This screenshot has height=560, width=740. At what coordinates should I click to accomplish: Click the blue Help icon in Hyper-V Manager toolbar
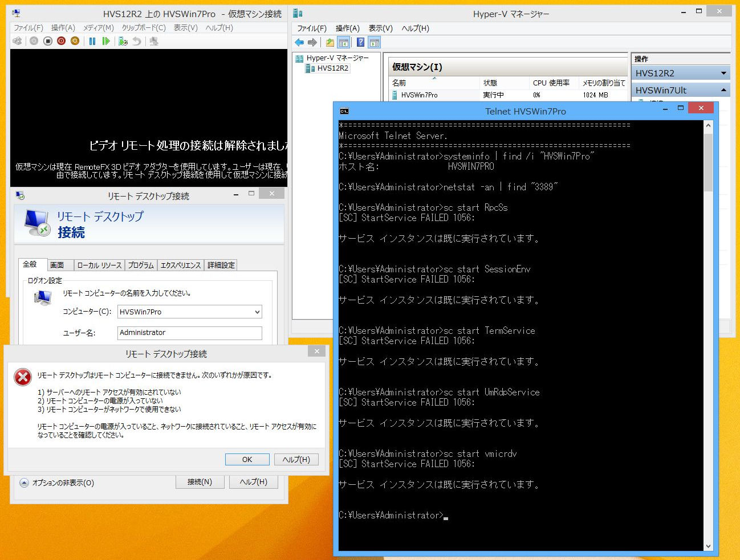pyautogui.click(x=360, y=42)
